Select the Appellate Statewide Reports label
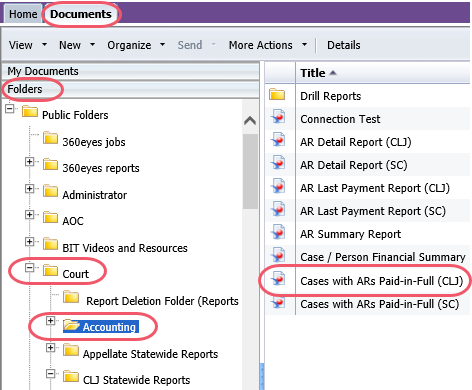472x390 pixels. pyautogui.click(x=150, y=354)
